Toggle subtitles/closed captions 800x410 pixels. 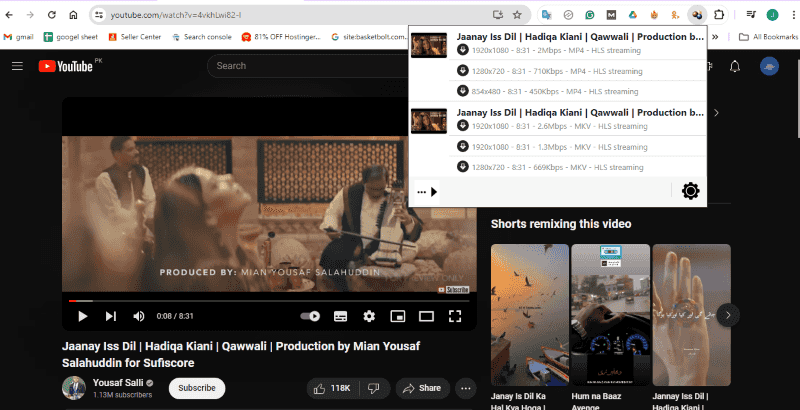pos(340,316)
